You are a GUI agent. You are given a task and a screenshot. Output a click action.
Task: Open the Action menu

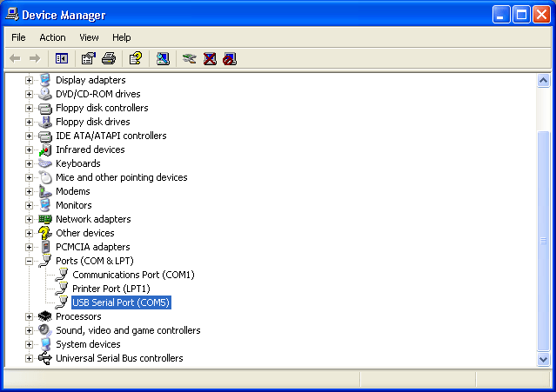(x=52, y=37)
